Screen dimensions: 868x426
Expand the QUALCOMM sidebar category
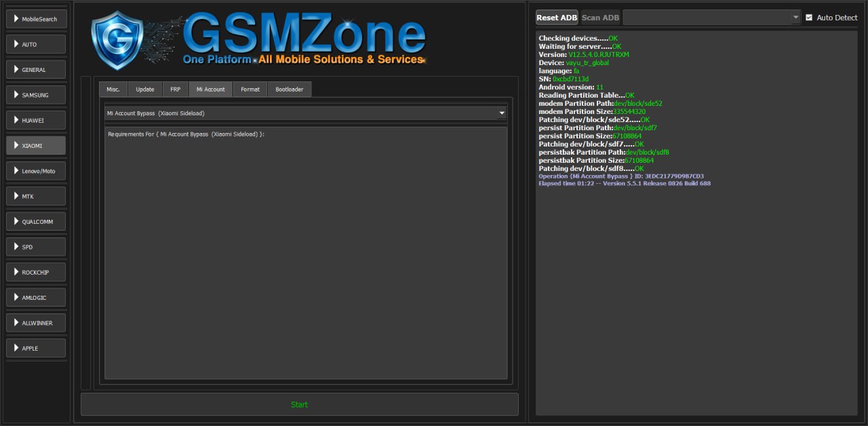click(x=37, y=221)
